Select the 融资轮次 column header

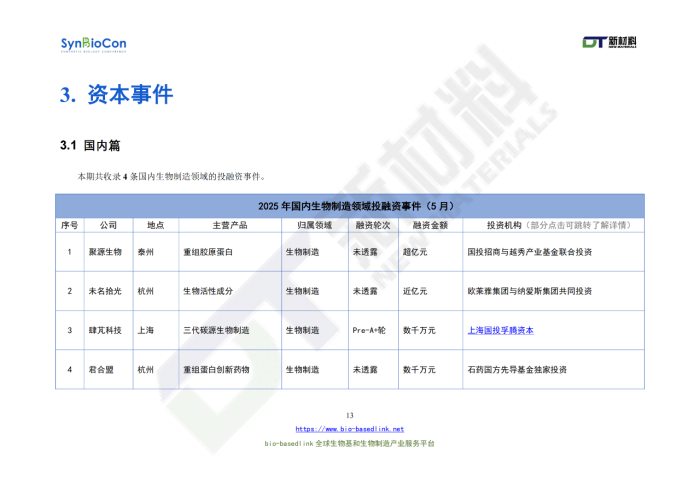[x=371, y=225]
